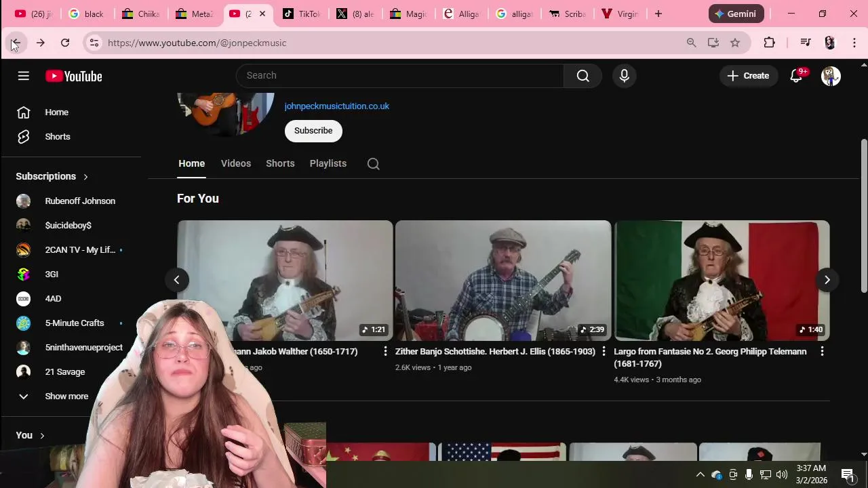Click the Gemini button
This screenshot has height=488, width=868.
pyautogui.click(x=736, y=14)
